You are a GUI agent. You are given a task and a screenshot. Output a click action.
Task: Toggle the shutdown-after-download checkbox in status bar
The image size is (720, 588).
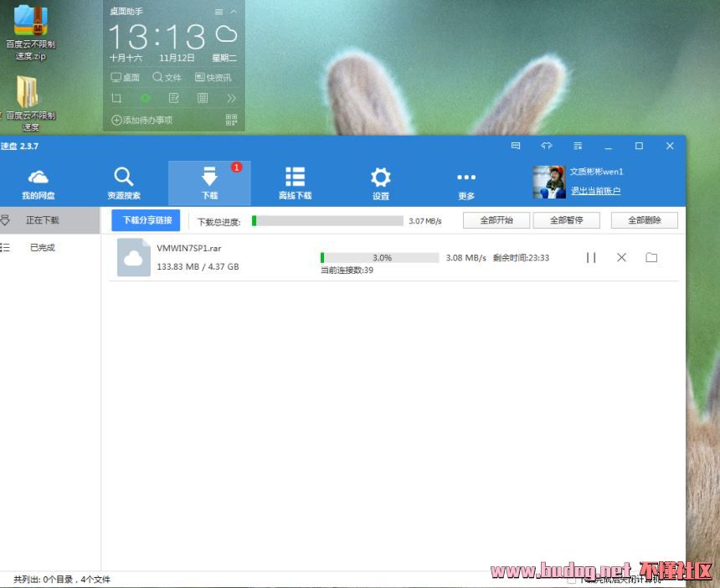(x=572, y=580)
